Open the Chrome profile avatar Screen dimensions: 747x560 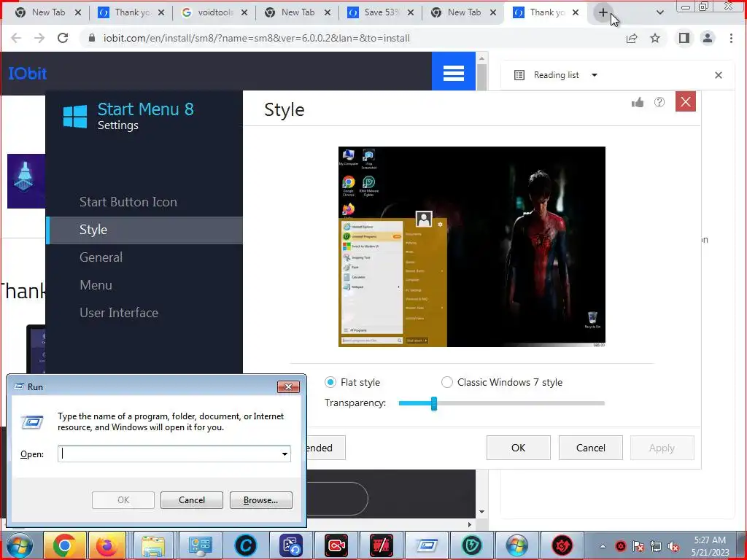[x=708, y=38]
